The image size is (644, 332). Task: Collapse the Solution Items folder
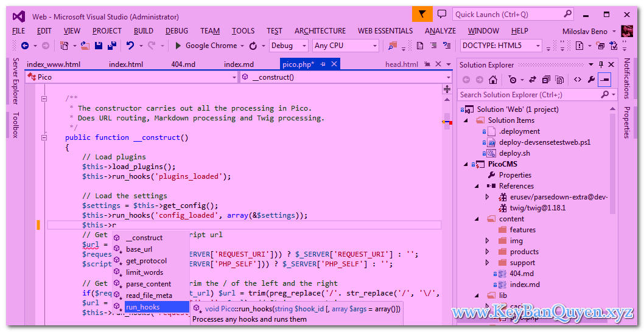click(x=466, y=120)
